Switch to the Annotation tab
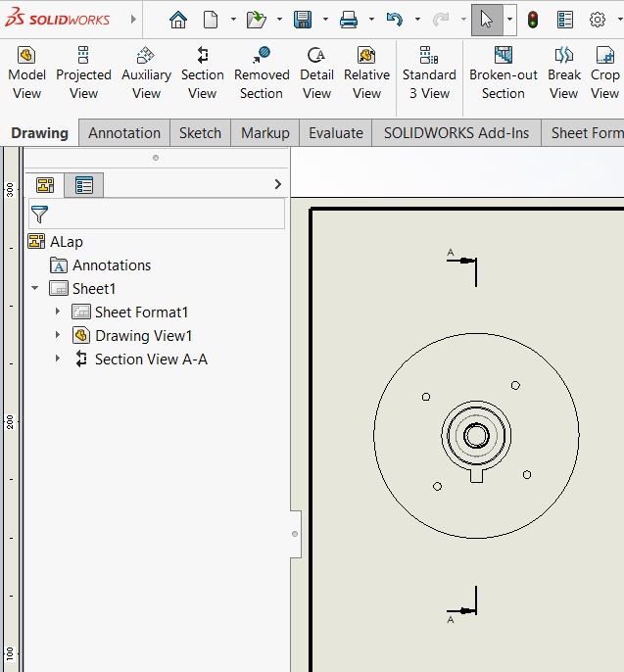The image size is (624, 672). click(x=124, y=133)
